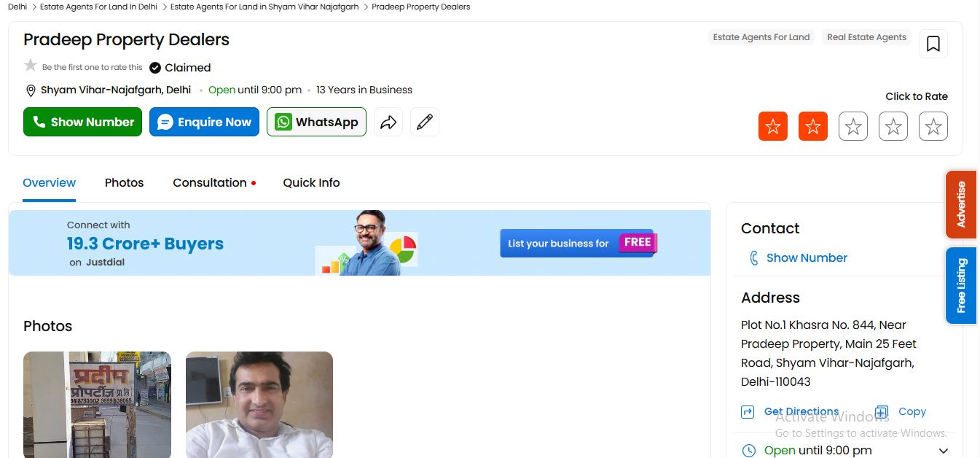Click the phone icon in Contact panel
The height and width of the screenshot is (458, 980).
click(753, 258)
